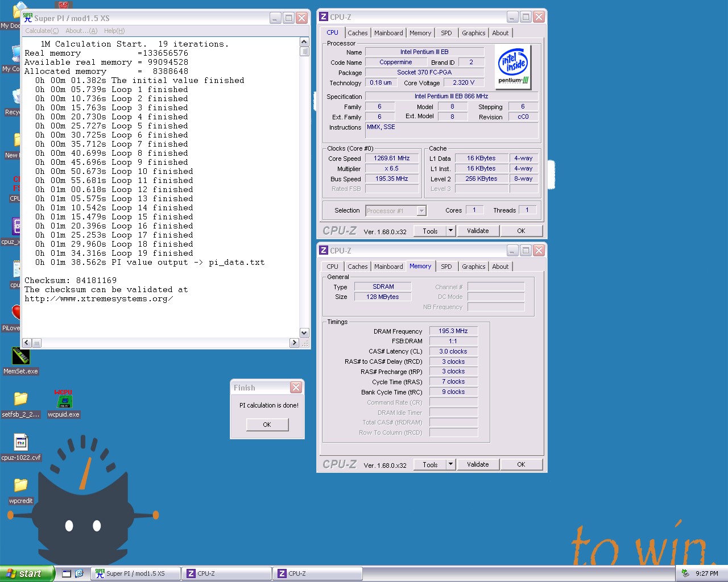Switch to Memory tab in top CPU-Z
The image size is (728, 582).
tap(420, 33)
